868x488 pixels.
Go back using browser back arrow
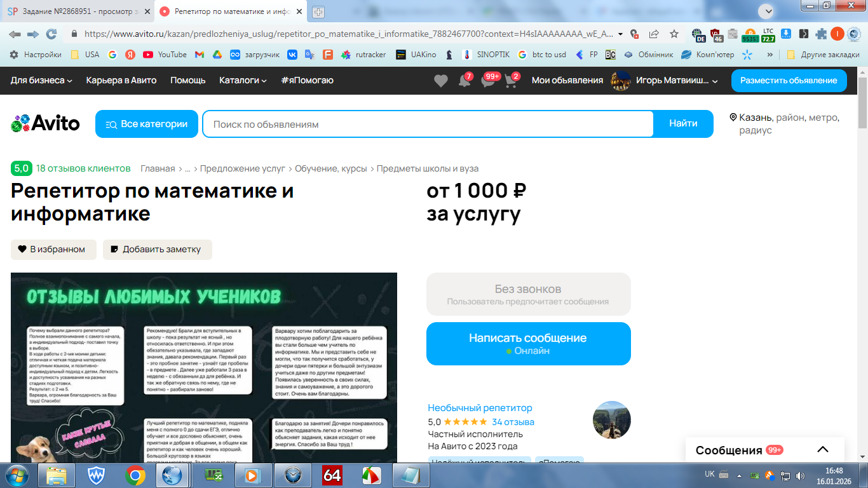tap(15, 34)
